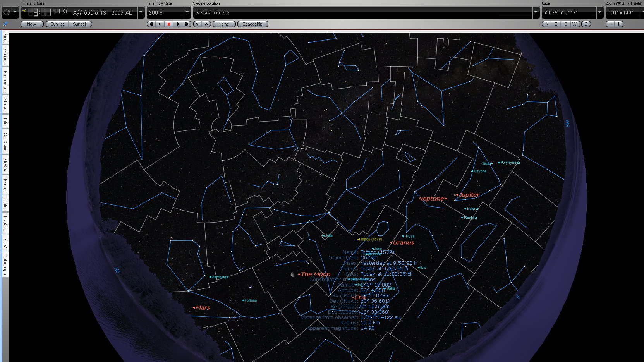The width and height of the screenshot is (644, 362).
Task: Zoom in with plus button
Action: point(619,24)
